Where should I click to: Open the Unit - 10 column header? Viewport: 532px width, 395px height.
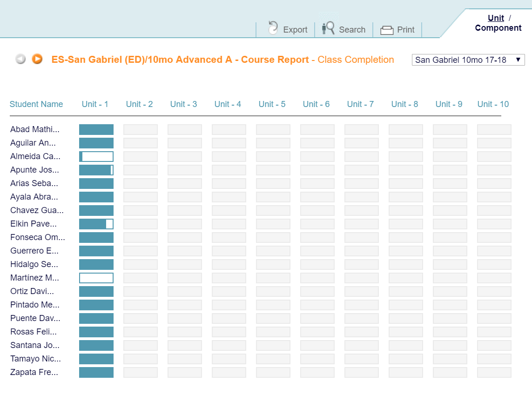pyautogui.click(x=493, y=104)
